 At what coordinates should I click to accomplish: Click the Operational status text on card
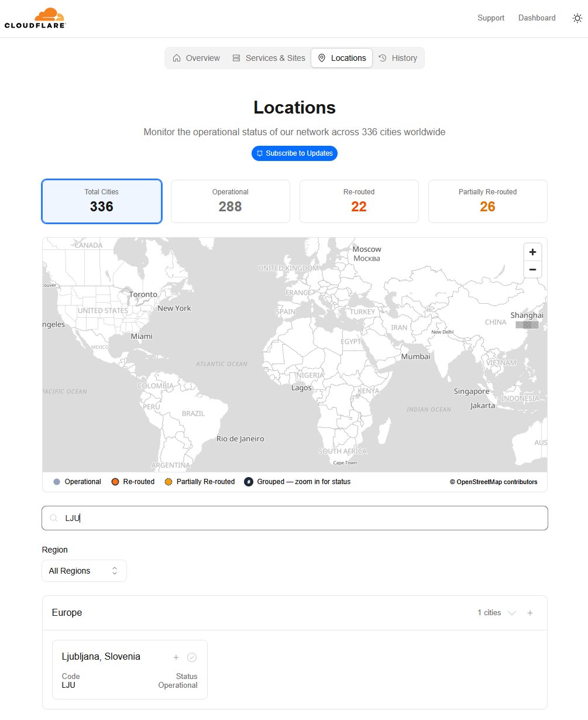tap(178, 685)
